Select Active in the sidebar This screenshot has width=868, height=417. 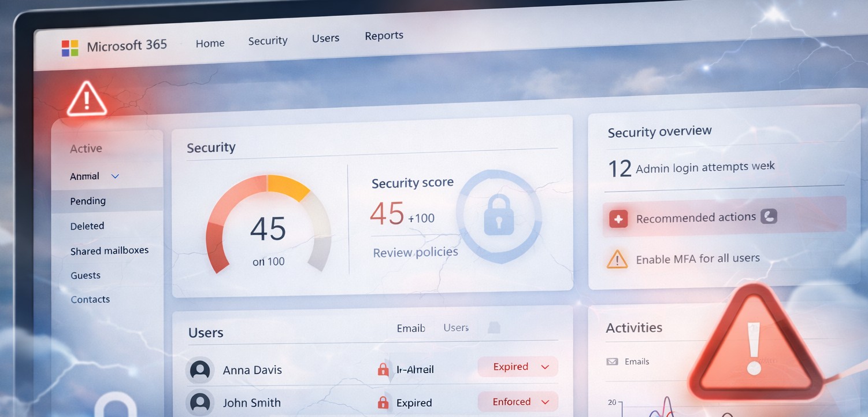coord(86,149)
